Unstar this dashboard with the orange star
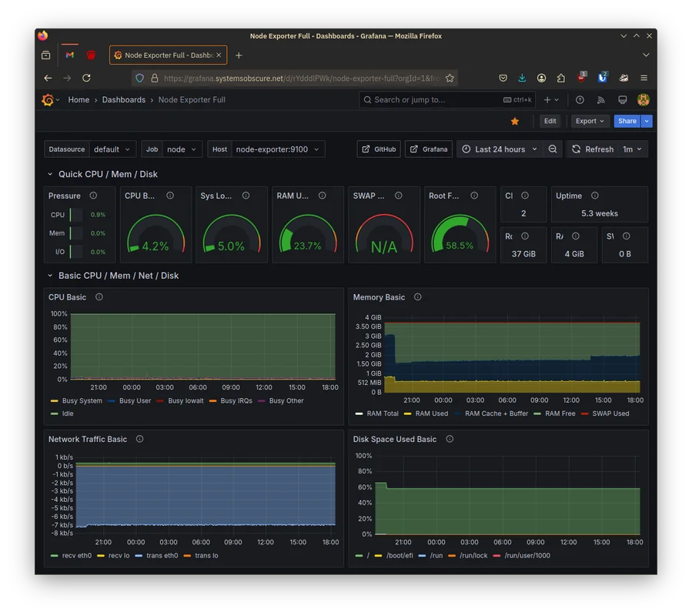 [515, 122]
